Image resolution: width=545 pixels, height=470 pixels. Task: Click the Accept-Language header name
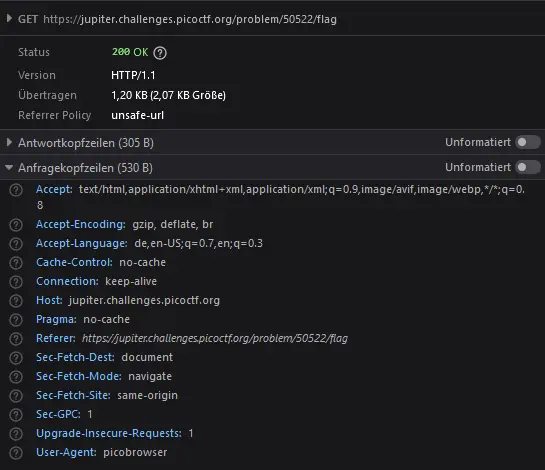coord(82,243)
